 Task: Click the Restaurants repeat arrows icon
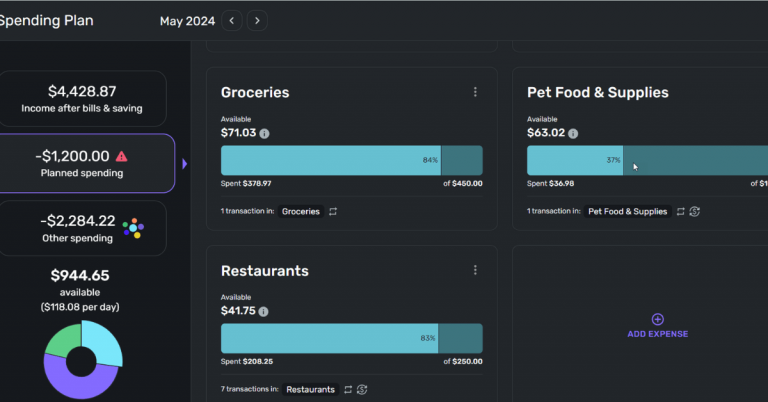348,389
